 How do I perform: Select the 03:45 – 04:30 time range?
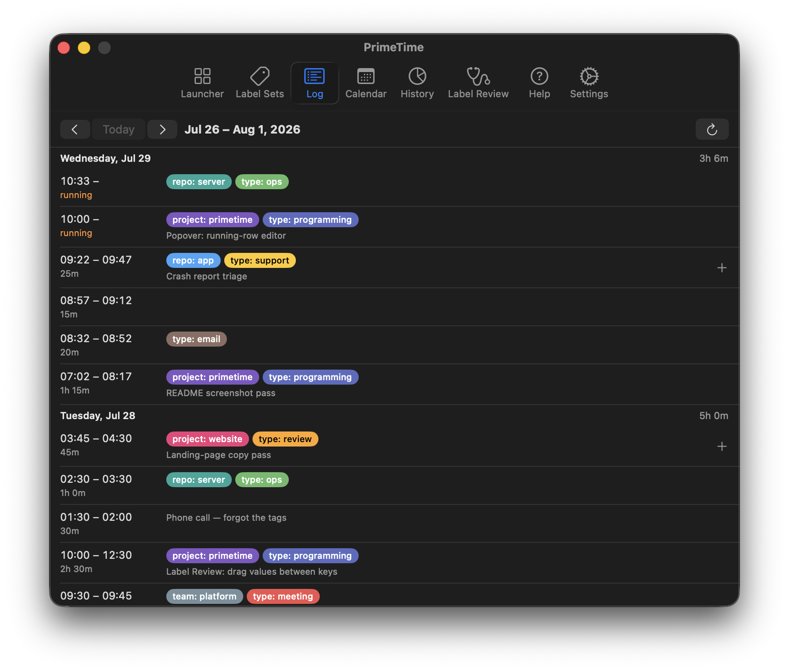pos(96,439)
